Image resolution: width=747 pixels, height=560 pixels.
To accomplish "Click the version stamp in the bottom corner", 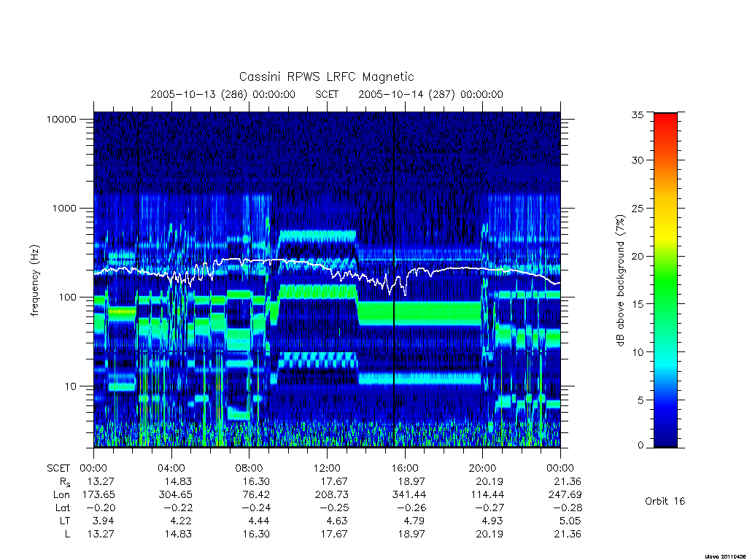I will coord(725,556).
